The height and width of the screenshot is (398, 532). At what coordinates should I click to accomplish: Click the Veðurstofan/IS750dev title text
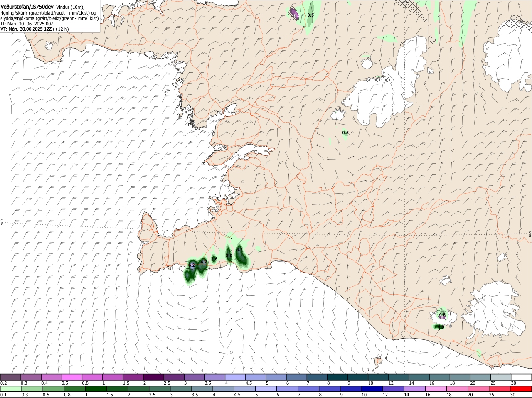coord(27,7)
